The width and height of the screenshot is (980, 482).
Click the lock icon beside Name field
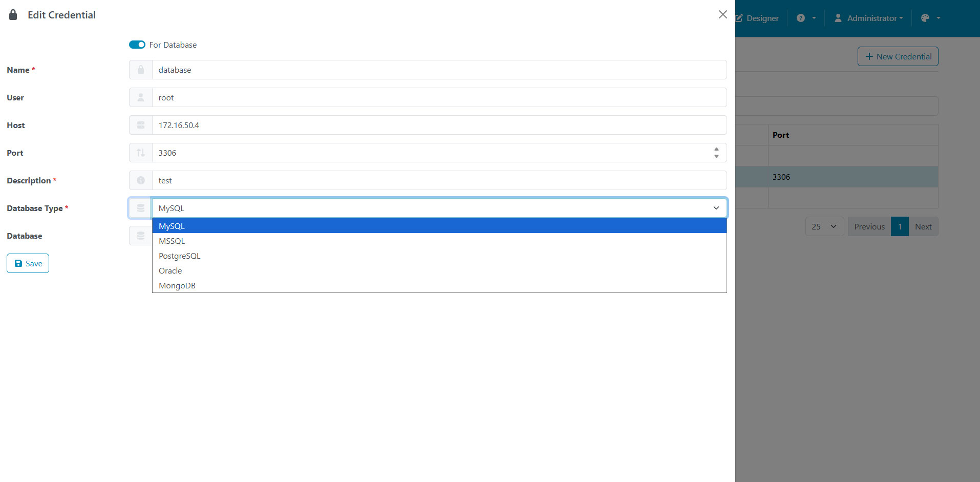141,70
